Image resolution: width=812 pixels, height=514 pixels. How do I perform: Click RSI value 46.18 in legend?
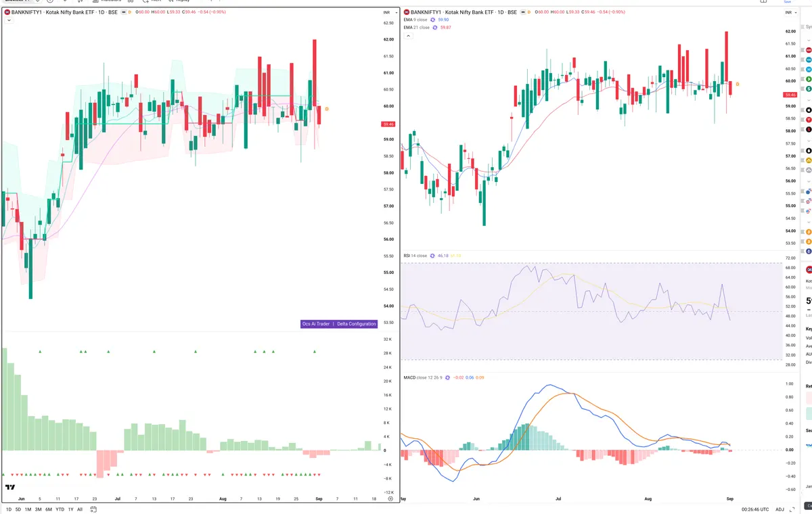click(x=444, y=256)
